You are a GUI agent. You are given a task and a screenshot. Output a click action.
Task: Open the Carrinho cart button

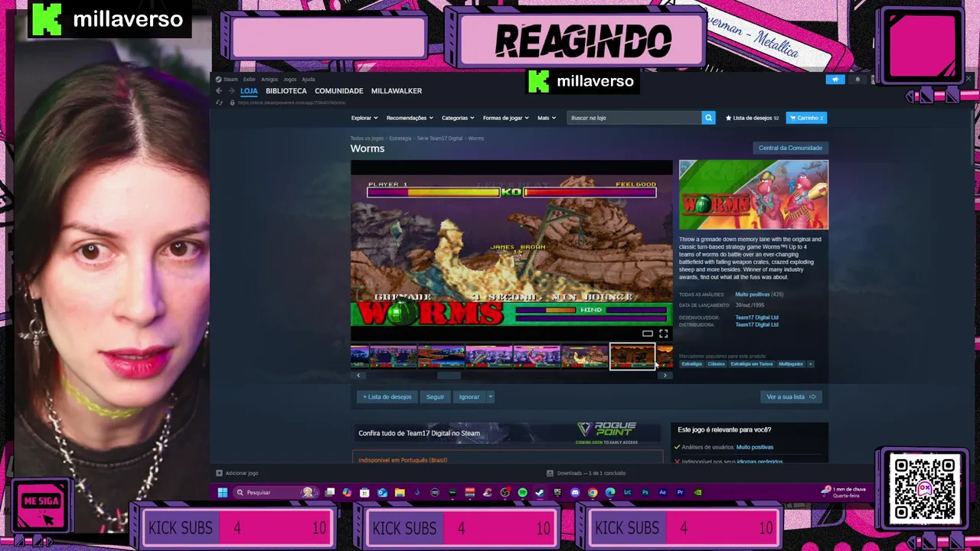point(806,118)
